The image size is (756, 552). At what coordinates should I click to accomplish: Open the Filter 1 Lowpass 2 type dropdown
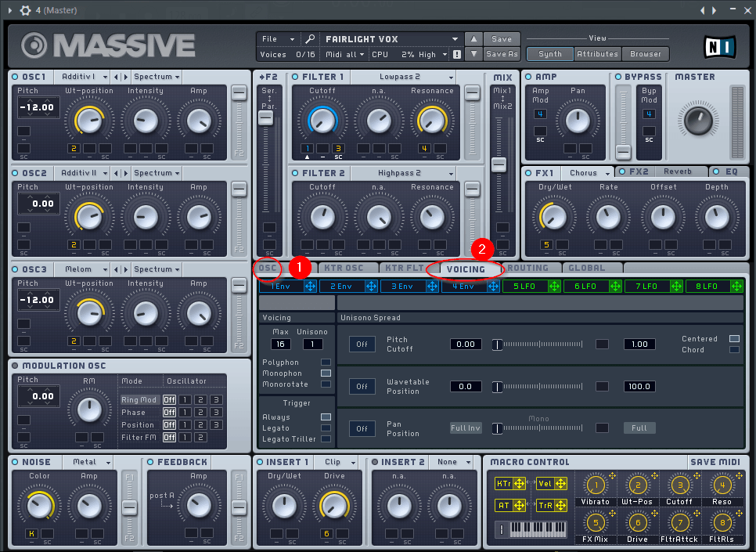[x=452, y=78]
